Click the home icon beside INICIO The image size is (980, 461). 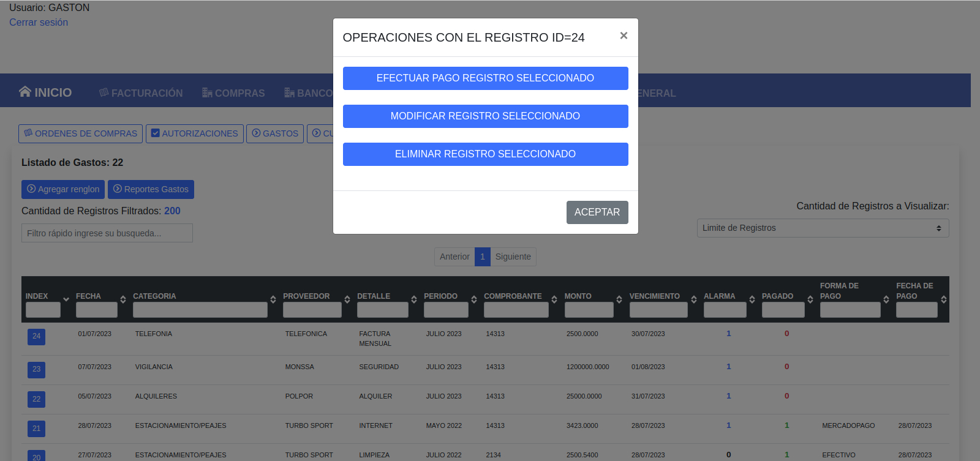(x=24, y=92)
